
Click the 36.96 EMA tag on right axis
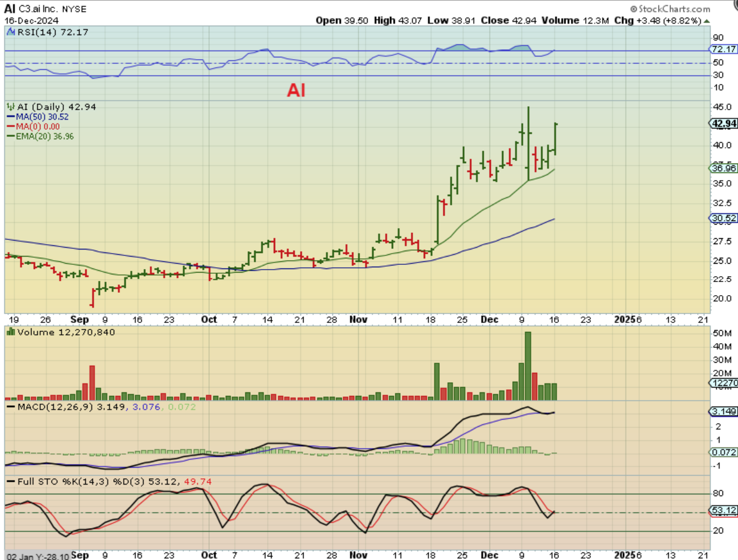[x=723, y=168]
